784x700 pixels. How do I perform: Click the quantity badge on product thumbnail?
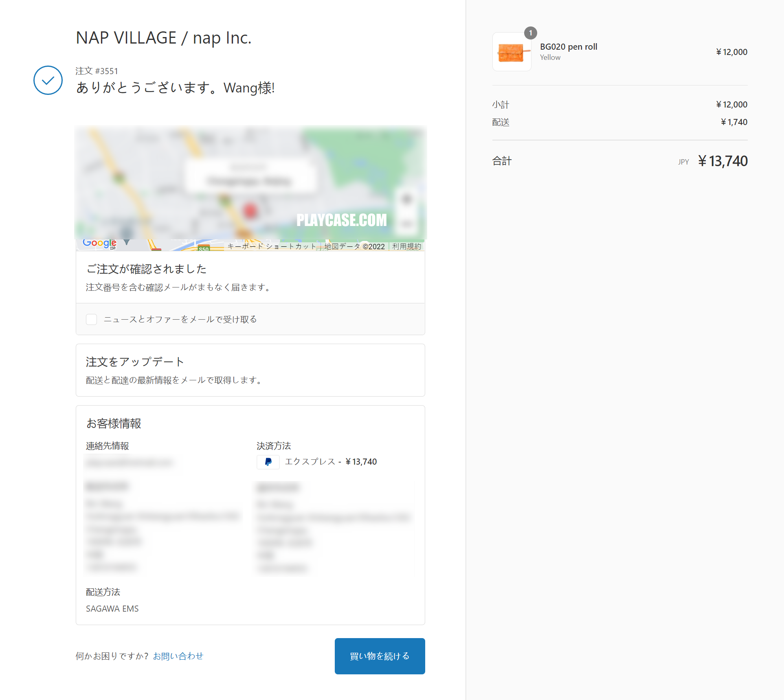point(530,33)
